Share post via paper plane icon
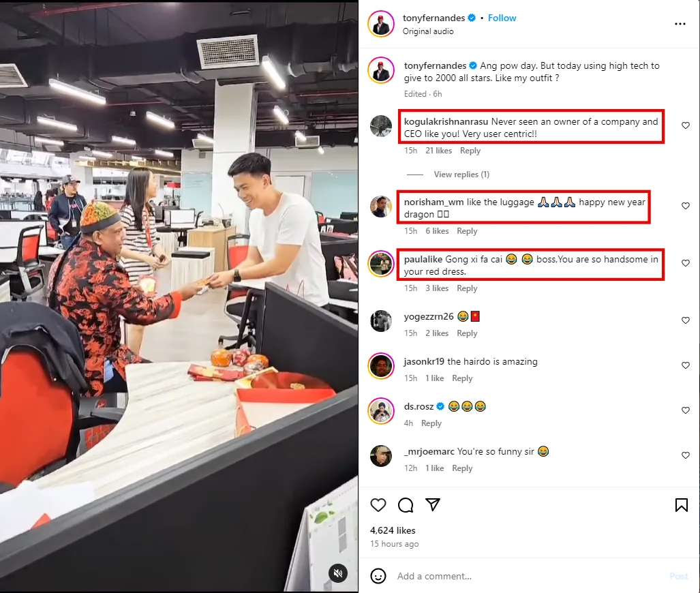The height and width of the screenshot is (593, 700). pos(433,504)
